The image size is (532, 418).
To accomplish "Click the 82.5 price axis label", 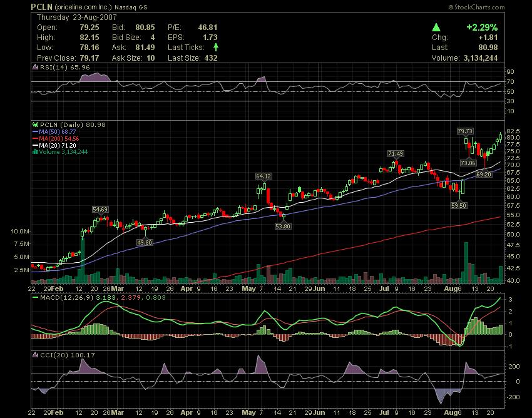I will [514, 131].
